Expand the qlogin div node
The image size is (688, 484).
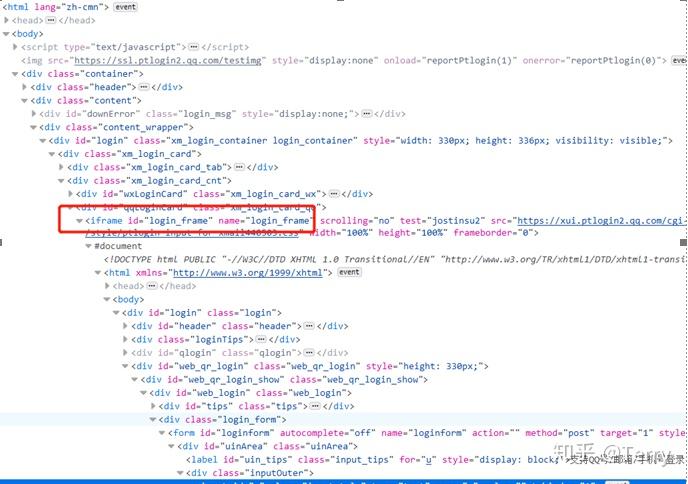[x=125, y=353]
